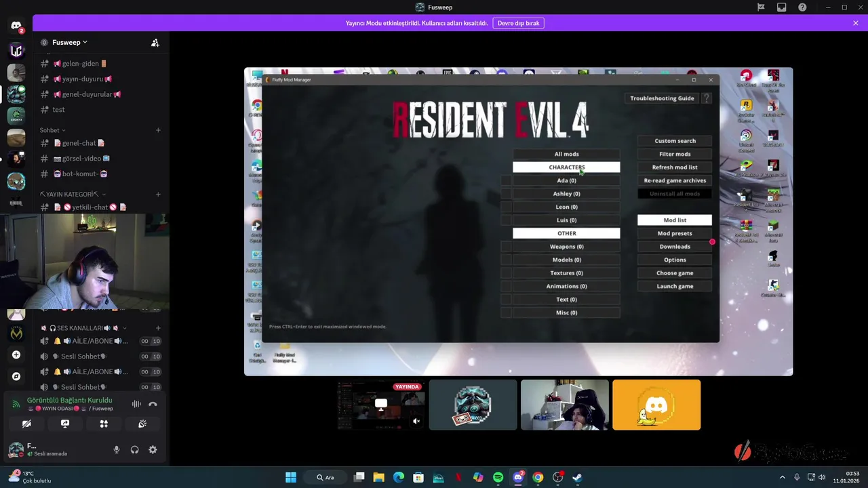Click Devre dışı bırak in the banner
This screenshot has width=868, height=488.
(519, 23)
